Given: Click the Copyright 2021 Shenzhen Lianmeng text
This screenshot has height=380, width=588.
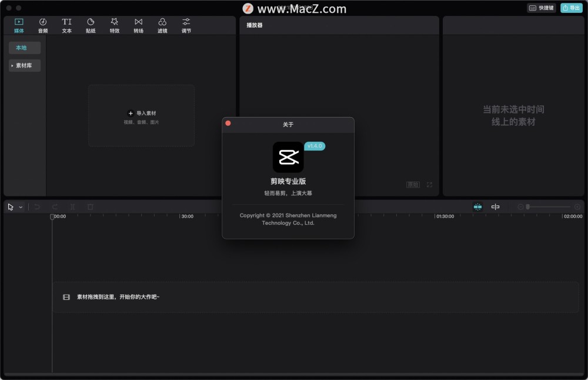Looking at the screenshot, I should 288,219.
